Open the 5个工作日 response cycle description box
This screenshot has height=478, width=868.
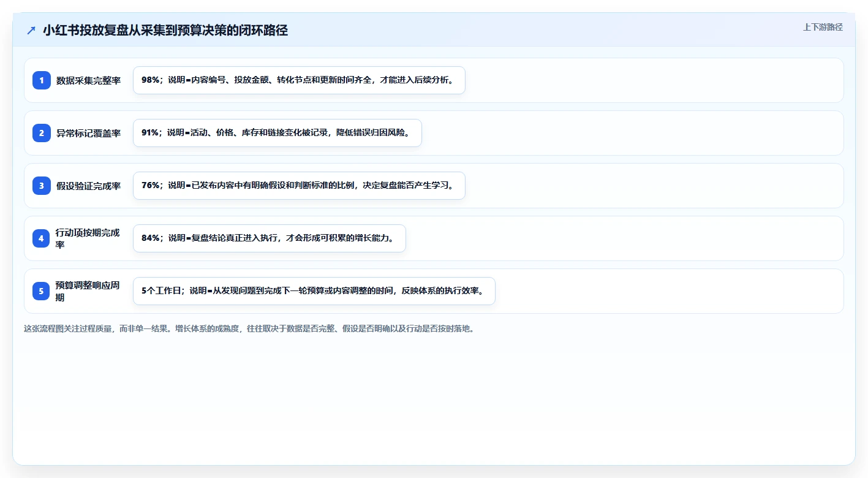click(314, 291)
